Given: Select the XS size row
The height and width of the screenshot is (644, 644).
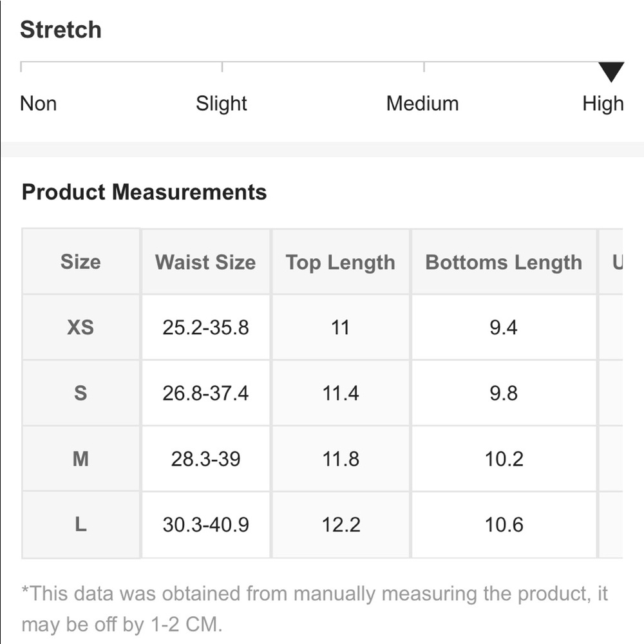Looking at the screenshot, I should point(323,327).
